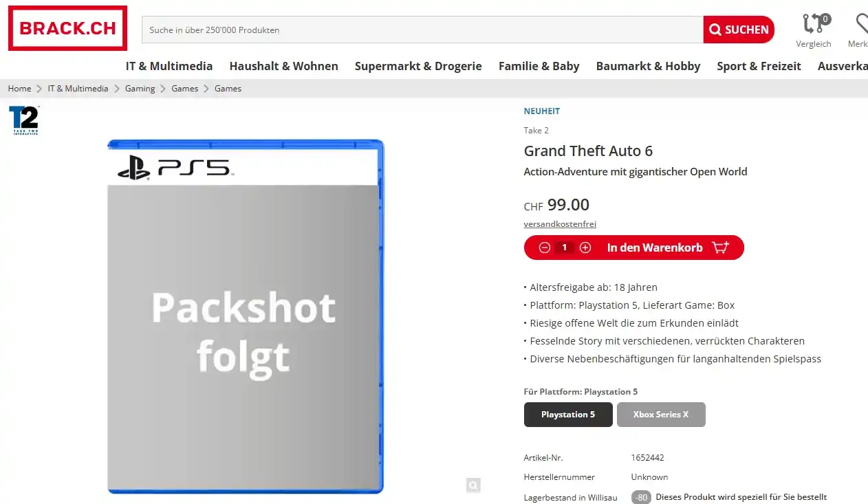The height and width of the screenshot is (504, 868).
Task: Click the Take Two Interactive brand logo
Action: [x=24, y=121]
